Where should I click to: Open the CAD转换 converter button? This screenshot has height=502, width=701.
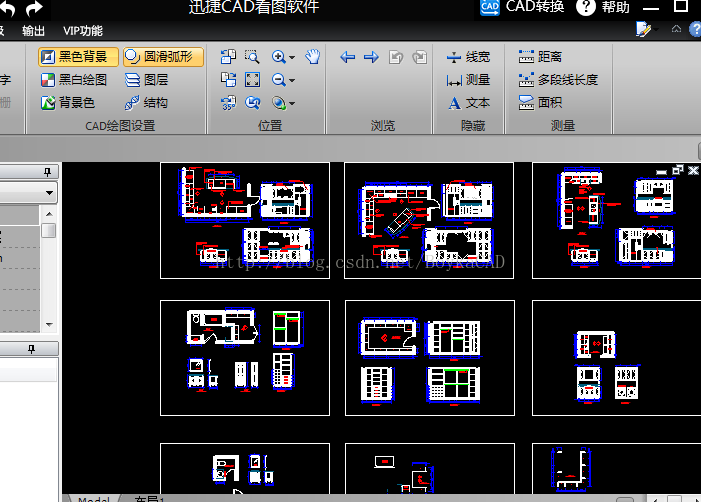pyautogui.click(x=522, y=7)
